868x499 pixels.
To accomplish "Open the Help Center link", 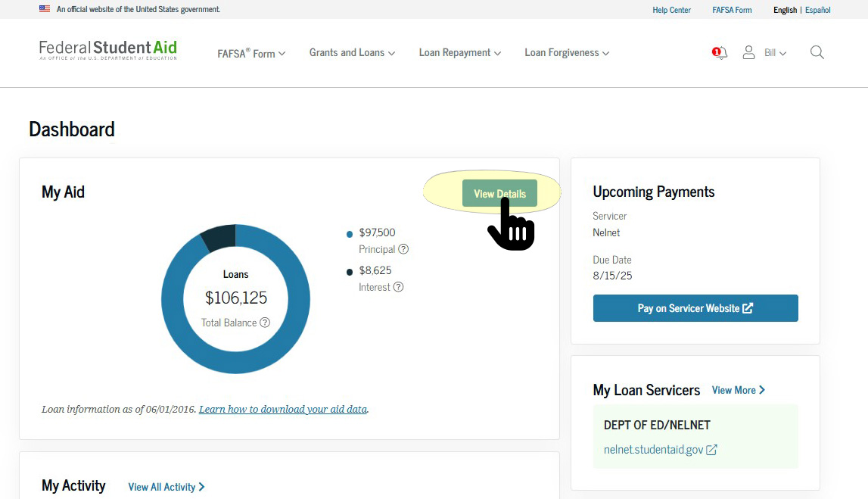I will [671, 10].
